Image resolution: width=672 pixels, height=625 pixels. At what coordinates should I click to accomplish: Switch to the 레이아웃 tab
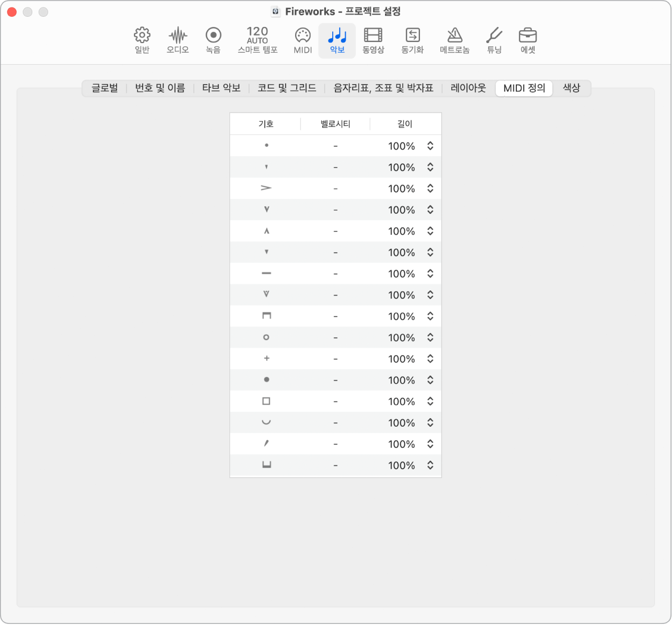pyautogui.click(x=468, y=88)
